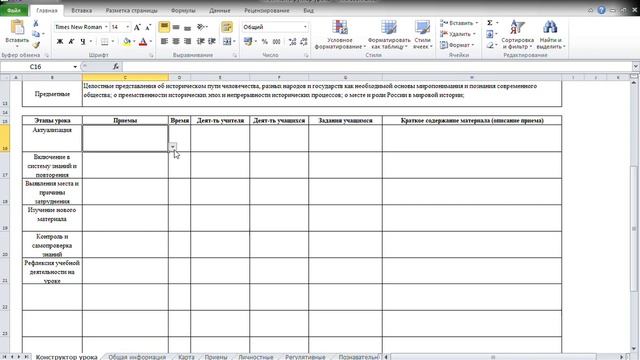Viewport: 640px width, 360px height.
Task: Open the font size 14 dropdown
Action: (x=128, y=27)
